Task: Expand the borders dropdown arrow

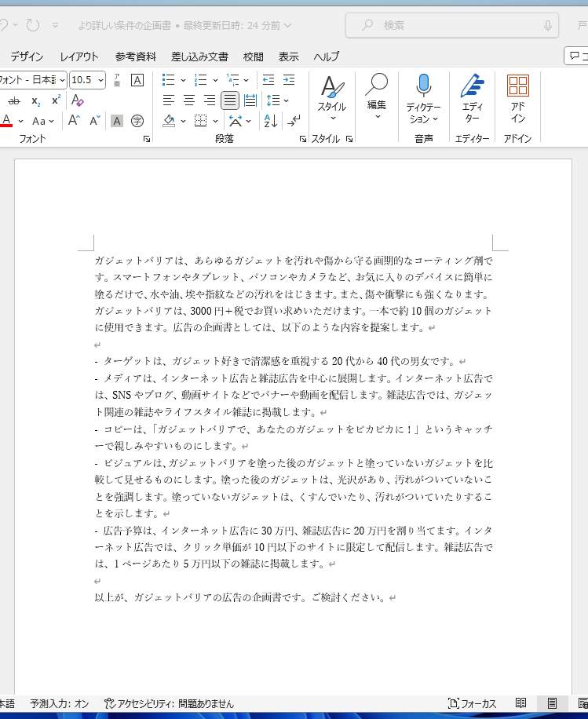Action: point(214,121)
